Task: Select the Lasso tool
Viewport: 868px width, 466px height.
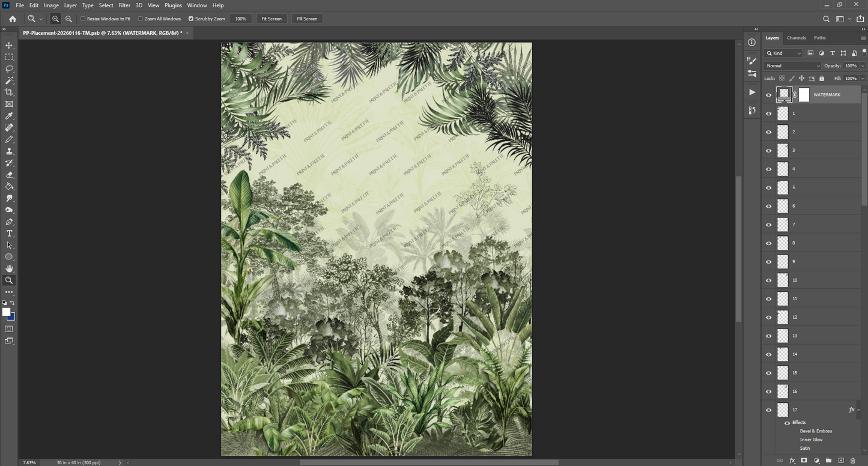Action: click(9, 69)
